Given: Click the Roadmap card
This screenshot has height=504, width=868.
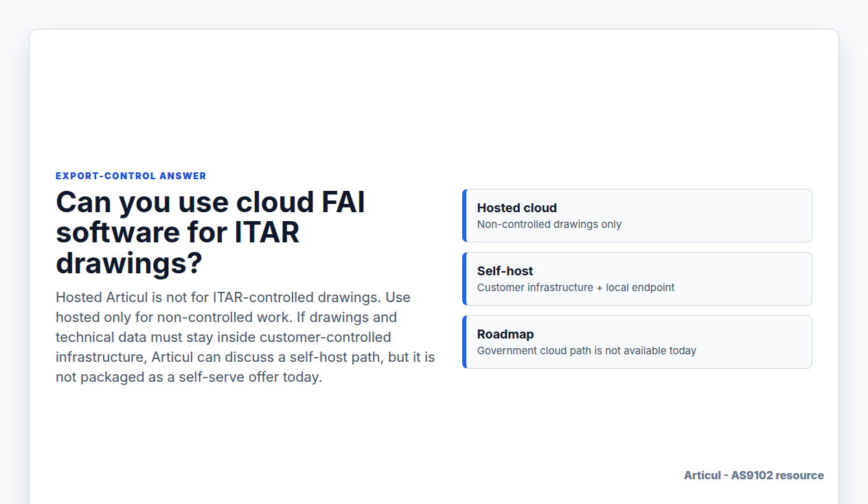Looking at the screenshot, I should (637, 342).
